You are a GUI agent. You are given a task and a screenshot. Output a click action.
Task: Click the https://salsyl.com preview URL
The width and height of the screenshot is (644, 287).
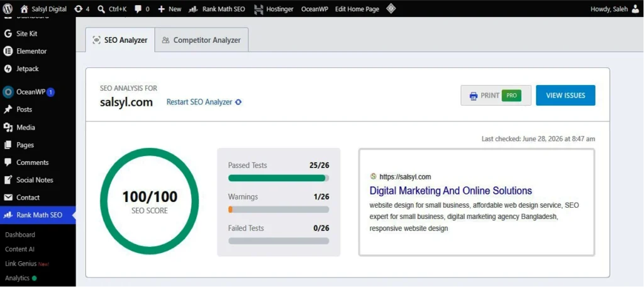click(405, 177)
